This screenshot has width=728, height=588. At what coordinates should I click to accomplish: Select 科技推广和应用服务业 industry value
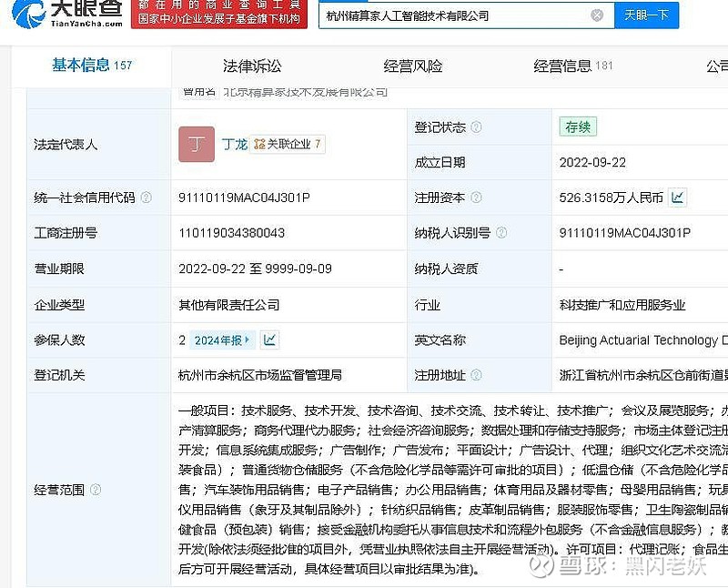(x=622, y=305)
